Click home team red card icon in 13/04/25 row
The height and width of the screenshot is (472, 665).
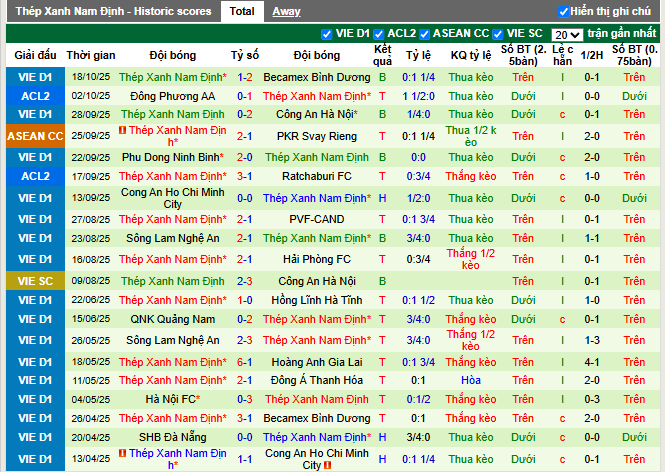(122, 453)
